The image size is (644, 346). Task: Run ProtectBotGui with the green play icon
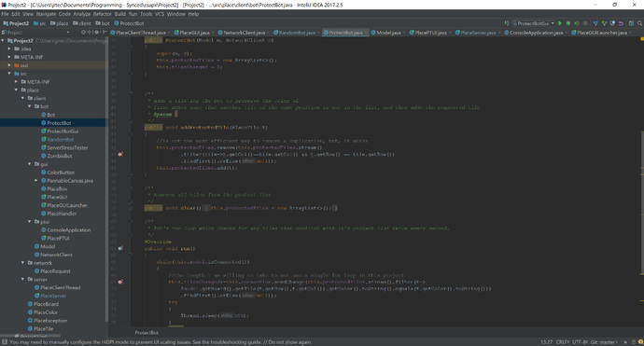point(560,23)
